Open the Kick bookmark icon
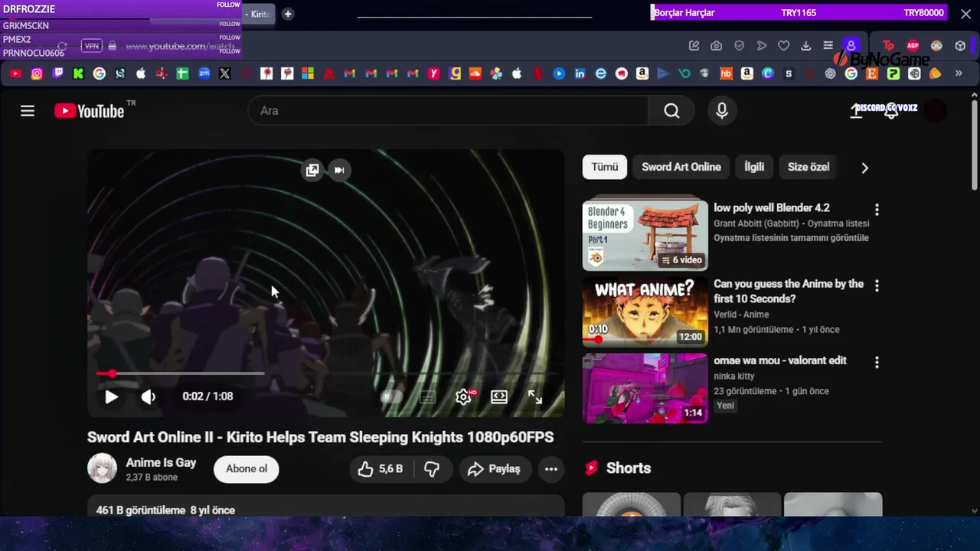This screenshot has height=551, width=980. click(78, 74)
